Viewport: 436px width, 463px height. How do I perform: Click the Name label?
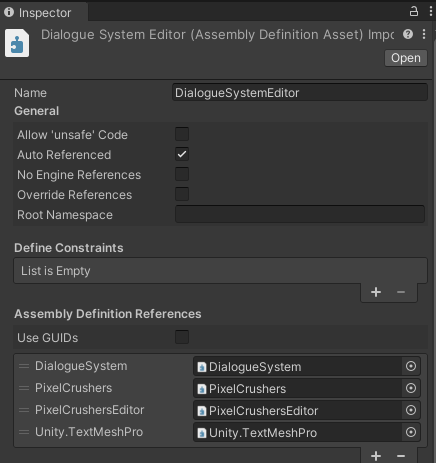click(x=30, y=93)
